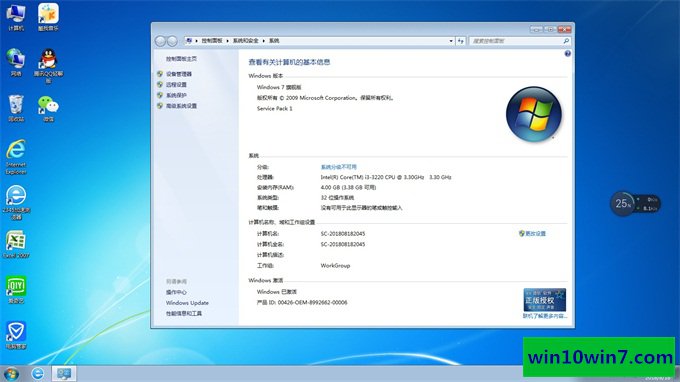Open 控制面板主页 in the sidebar
The image size is (680, 382).
pos(181,59)
